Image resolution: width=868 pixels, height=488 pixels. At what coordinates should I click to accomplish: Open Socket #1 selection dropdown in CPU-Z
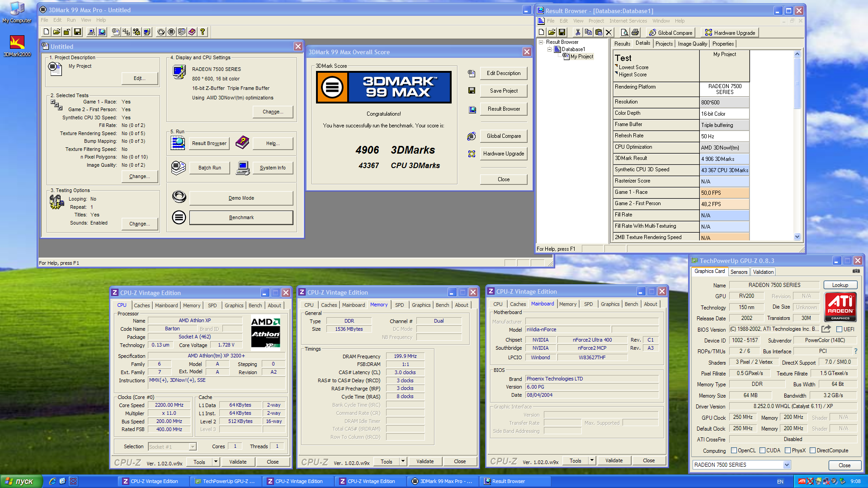(x=193, y=446)
